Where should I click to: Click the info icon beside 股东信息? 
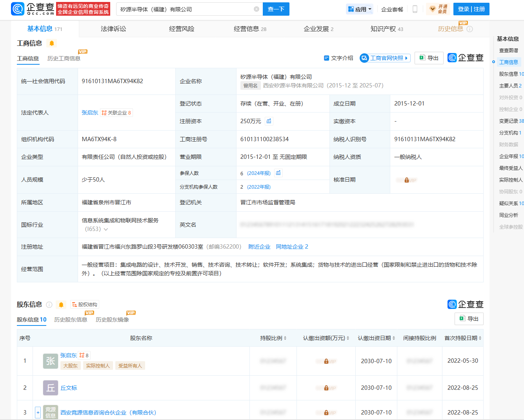point(49,305)
